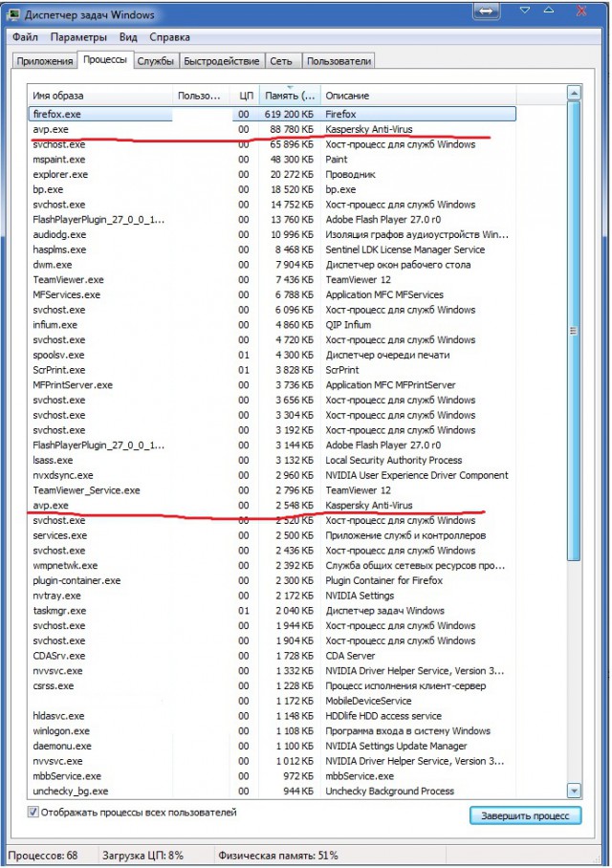Switch to the Процессы tab

(104, 60)
